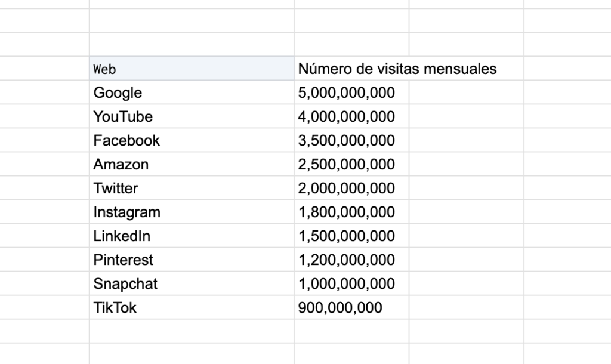This screenshot has height=364, width=611.
Task: Click the Facebook cell
Action: [x=192, y=140]
